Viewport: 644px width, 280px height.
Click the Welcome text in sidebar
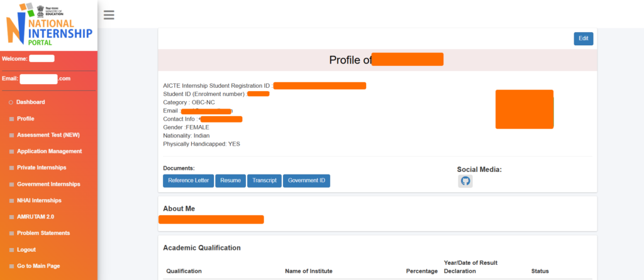[x=15, y=58]
